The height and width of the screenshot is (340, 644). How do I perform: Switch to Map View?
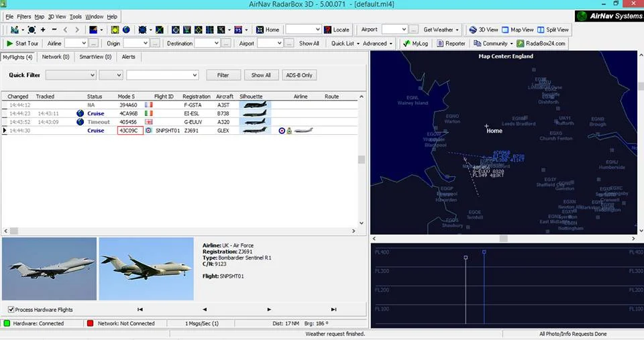(517, 30)
